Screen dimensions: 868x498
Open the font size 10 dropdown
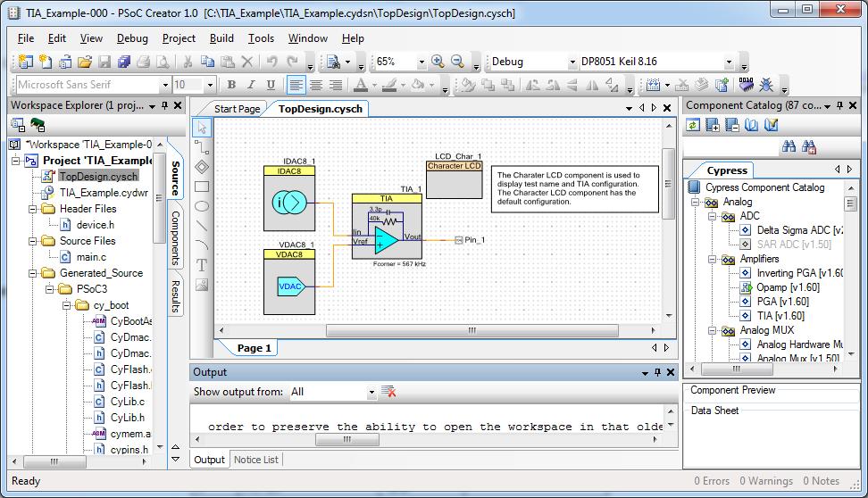[x=210, y=85]
